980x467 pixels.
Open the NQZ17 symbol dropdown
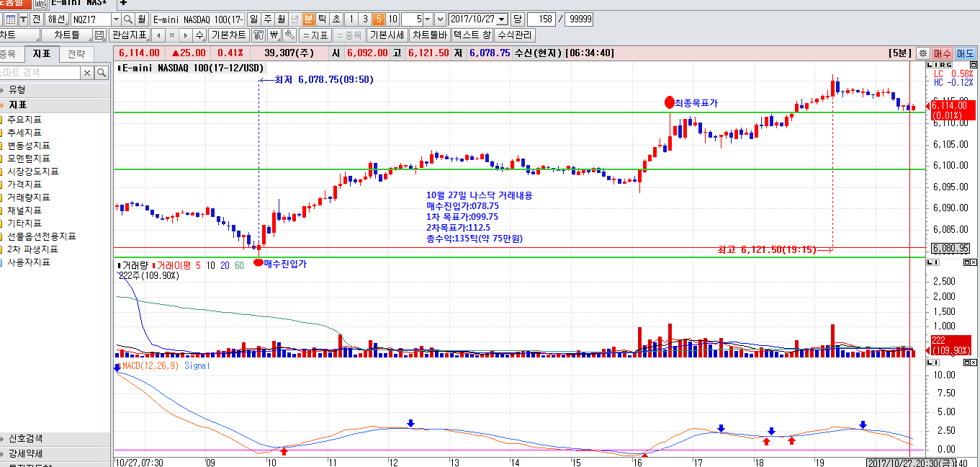point(116,19)
